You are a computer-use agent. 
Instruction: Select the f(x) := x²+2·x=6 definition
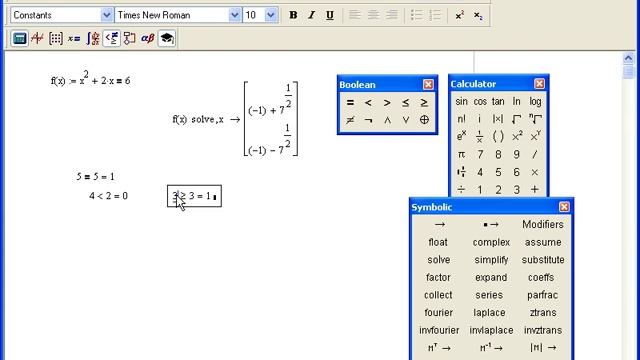91,78
